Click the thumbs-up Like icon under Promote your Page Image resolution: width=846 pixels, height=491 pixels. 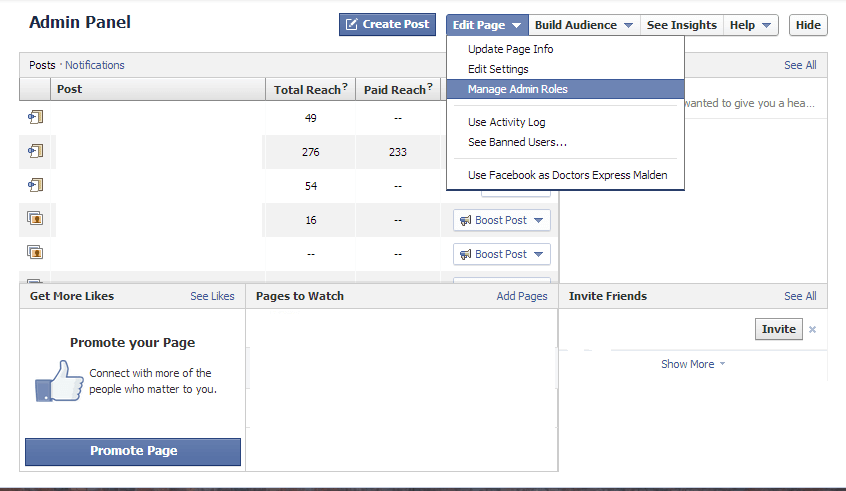tap(57, 382)
